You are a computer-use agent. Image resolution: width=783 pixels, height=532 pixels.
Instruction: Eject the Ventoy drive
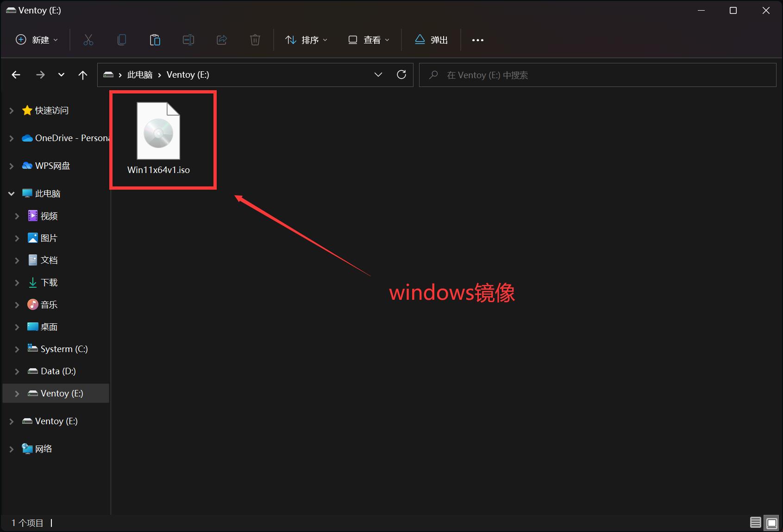(431, 40)
